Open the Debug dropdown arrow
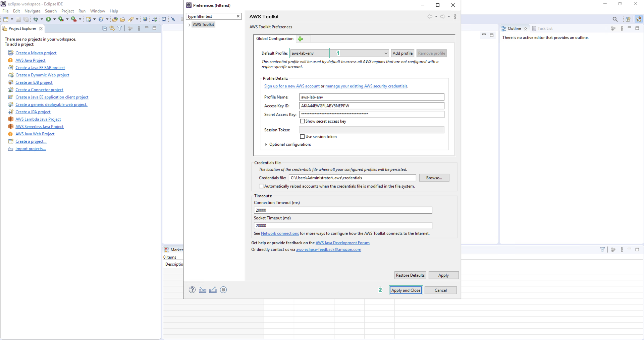 pos(42,19)
